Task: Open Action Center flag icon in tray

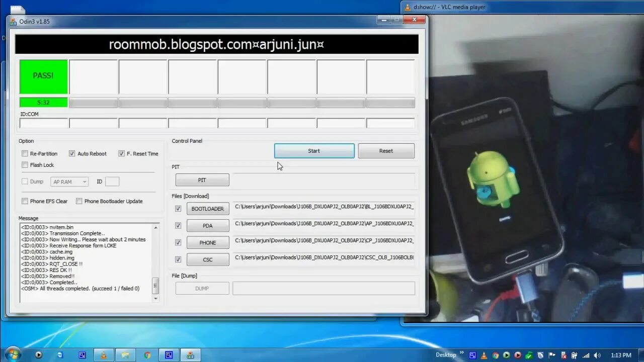Action: click(x=552, y=355)
